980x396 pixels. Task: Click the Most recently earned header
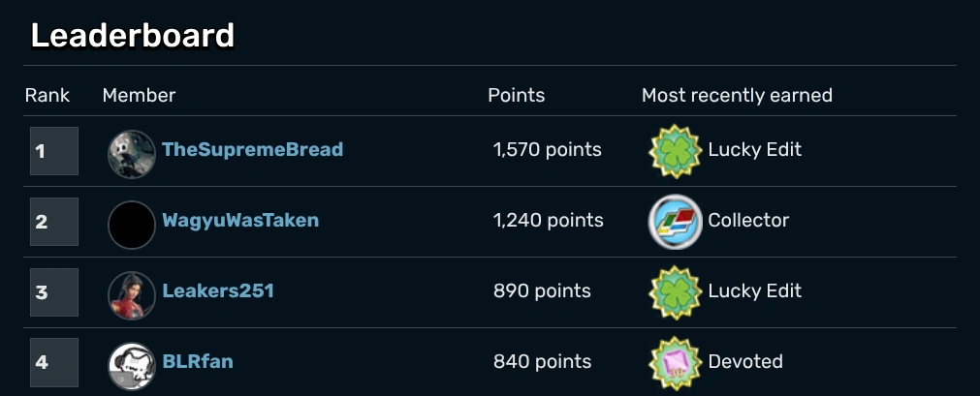pyautogui.click(x=737, y=96)
